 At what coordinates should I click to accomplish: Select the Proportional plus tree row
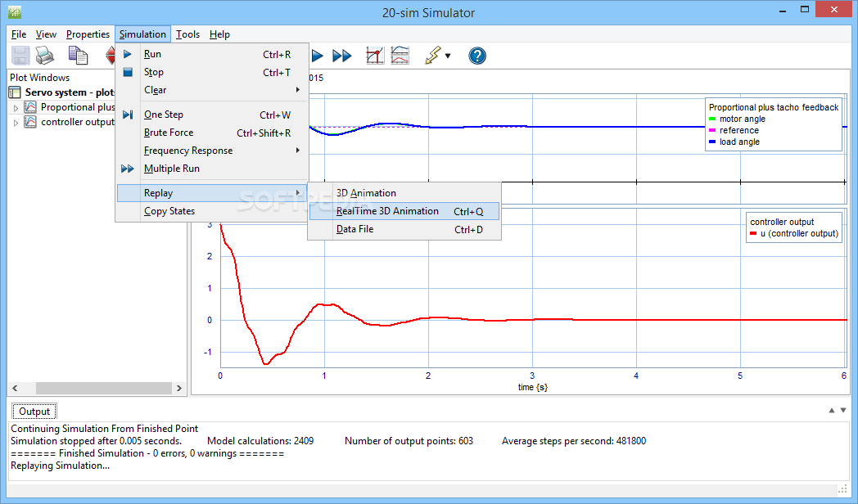77,107
